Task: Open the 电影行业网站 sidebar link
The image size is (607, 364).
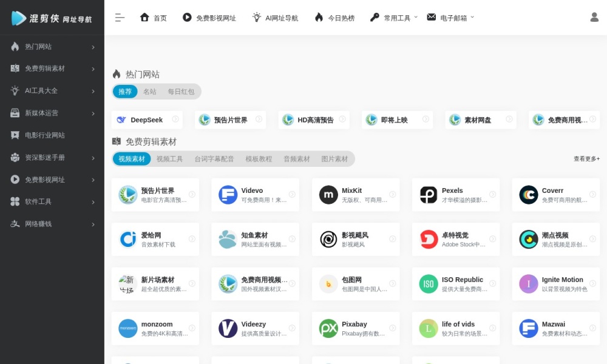Action: click(44, 135)
